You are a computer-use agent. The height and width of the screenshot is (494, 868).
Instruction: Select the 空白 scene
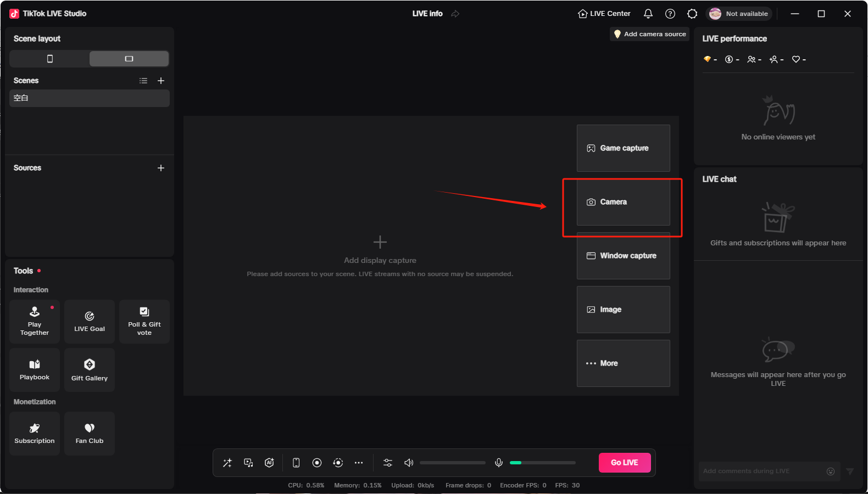(90, 98)
